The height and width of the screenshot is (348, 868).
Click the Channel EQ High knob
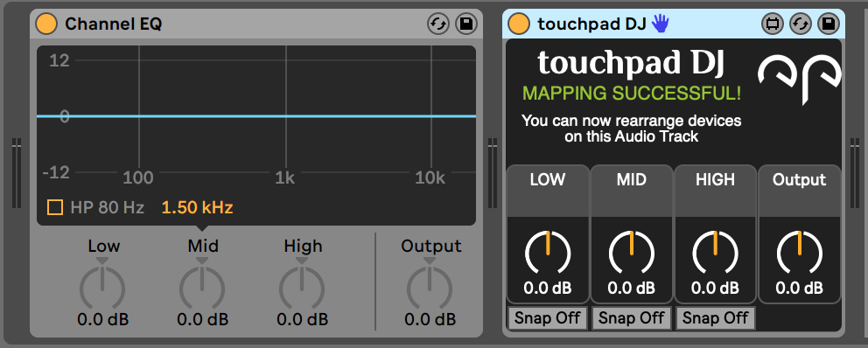(302, 289)
